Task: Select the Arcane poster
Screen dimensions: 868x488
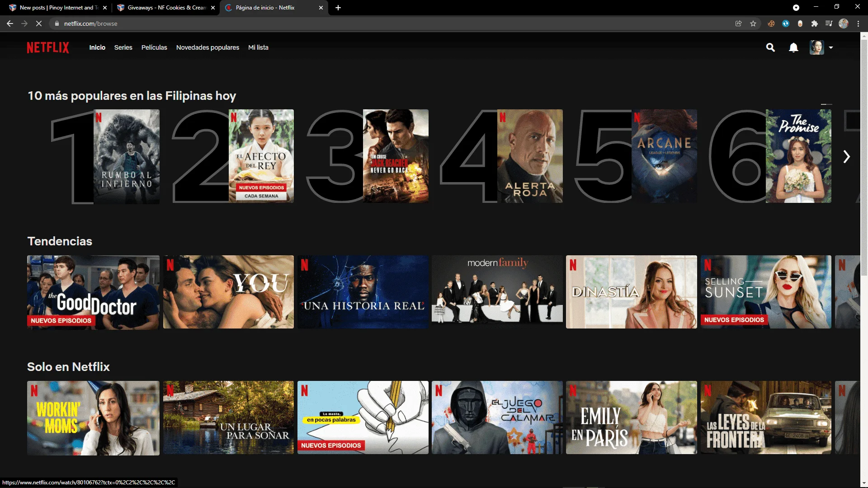Action: (x=664, y=156)
